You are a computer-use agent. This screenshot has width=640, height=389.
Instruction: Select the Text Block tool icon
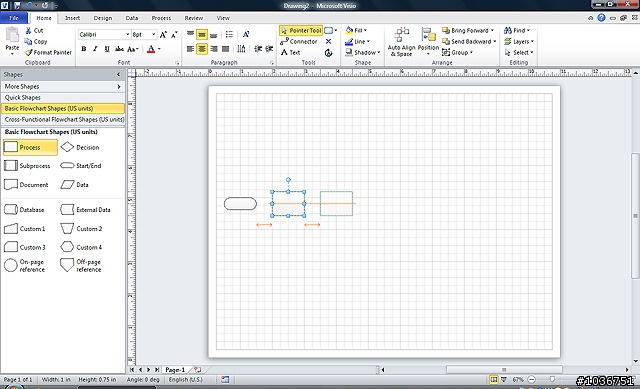(x=328, y=53)
